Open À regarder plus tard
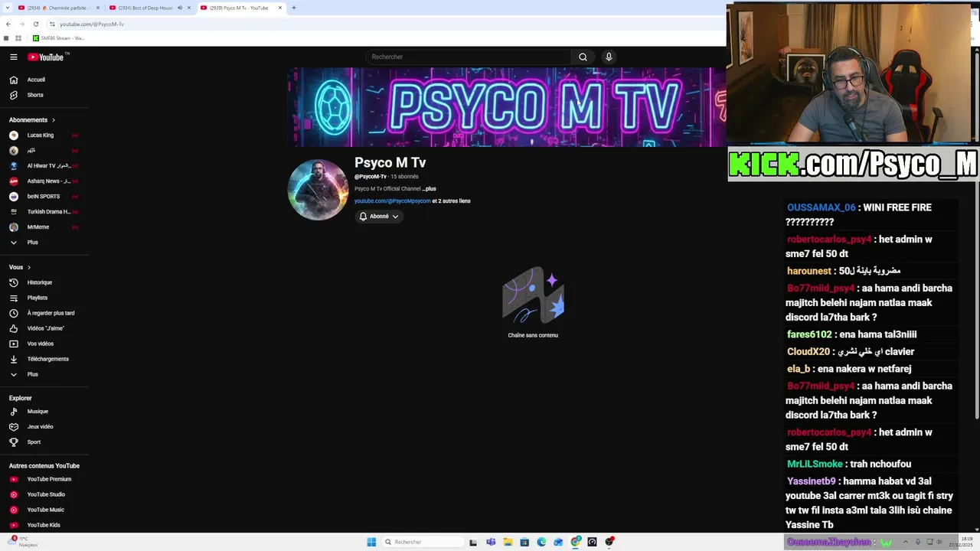980x551 pixels. click(x=51, y=313)
